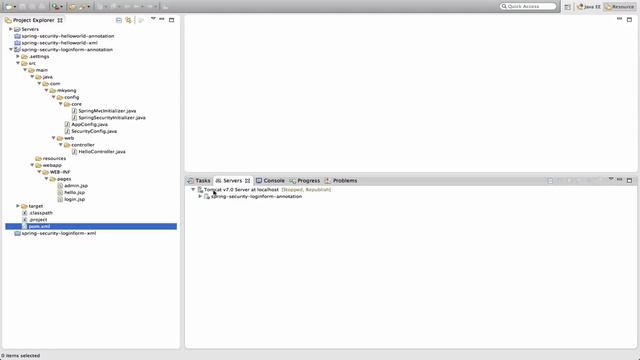Close the Project Explorer tab with its X
The height and width of the screenshot is (360, 640).
click(60, 20)
